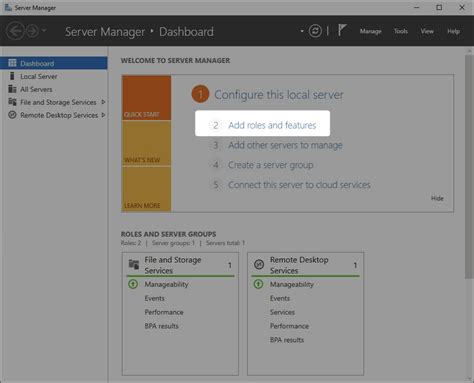This screenshot has height=383, width=474.
Task: Click Create a server group link
Action: point(271,165)
